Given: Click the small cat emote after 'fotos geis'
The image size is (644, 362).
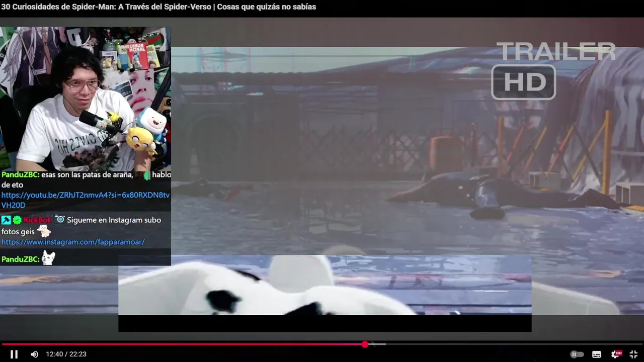Looking at the screenshot, I should 44,231.
